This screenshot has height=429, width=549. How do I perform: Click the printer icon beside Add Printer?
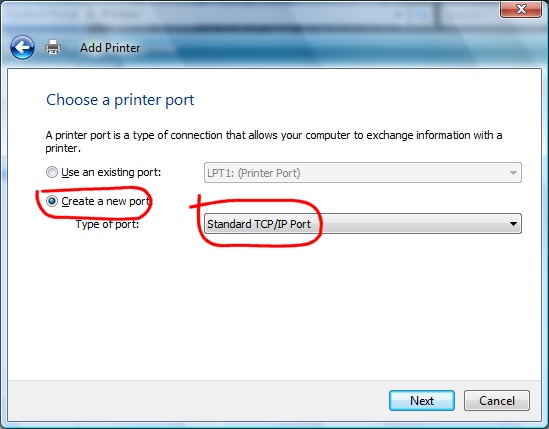pos(53,47)
